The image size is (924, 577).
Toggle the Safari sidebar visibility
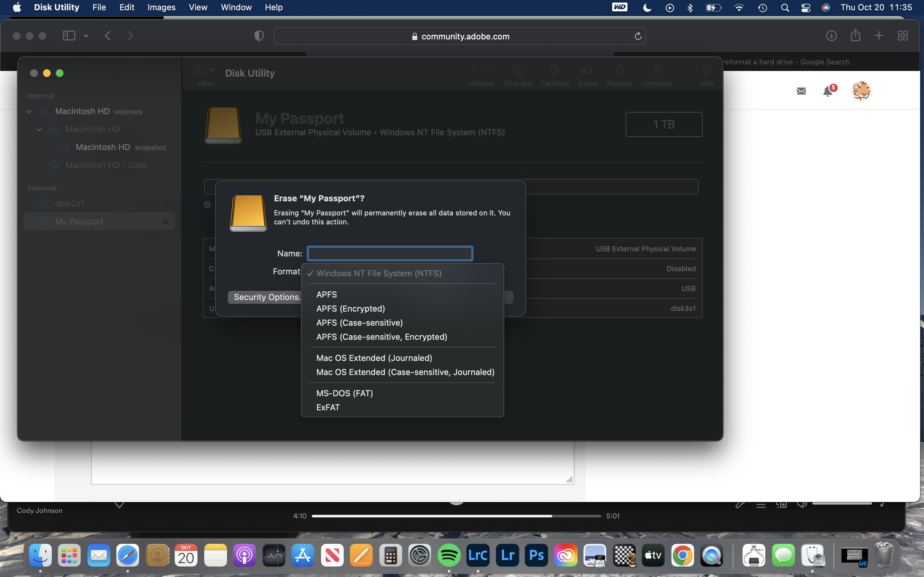click(x=68, y=36)
